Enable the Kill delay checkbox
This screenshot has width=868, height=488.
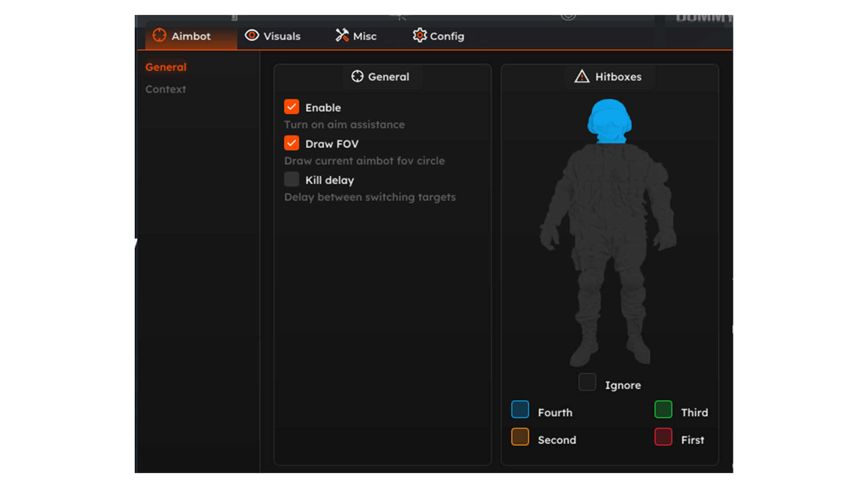tap(292, 179)
